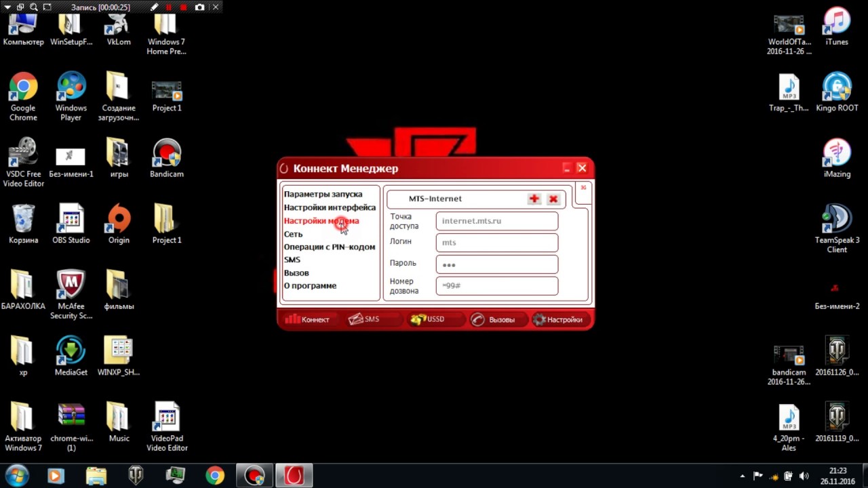Minimize the Коннект Менеджер window
This screenshot has width=868, height=488.
pos(567,168)
